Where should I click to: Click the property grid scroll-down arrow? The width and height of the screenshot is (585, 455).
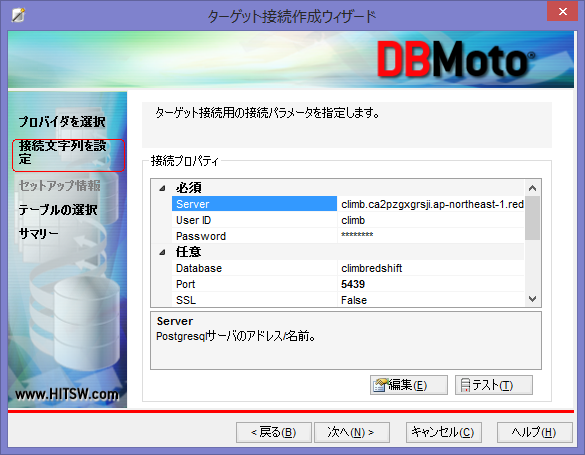click(x=532, y=299)
